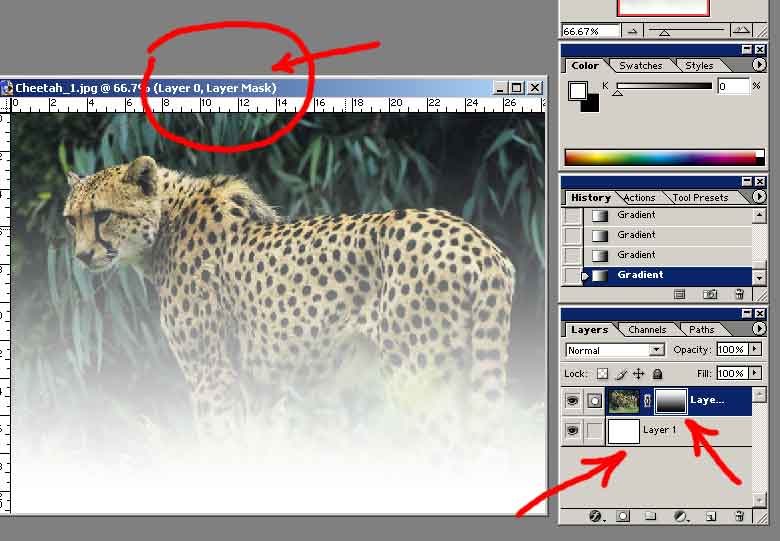Click the layer Fill value field
Viewport: 780px width, 541px height.
coord(731,373)
